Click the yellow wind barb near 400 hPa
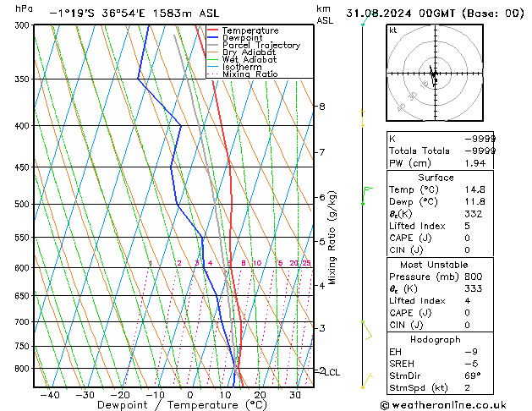The image size is (532, 411). pos(363,118)
